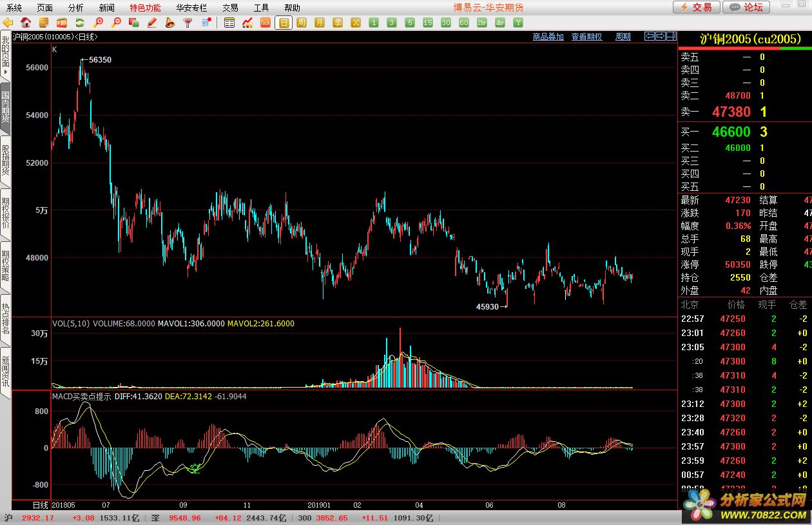
Task: Open the Tick chart view
Action: (x=265, y=23)
